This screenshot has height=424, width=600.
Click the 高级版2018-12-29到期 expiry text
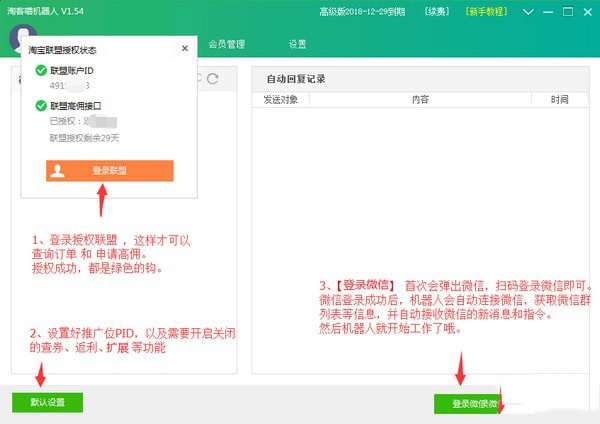[x=362, y=12]
